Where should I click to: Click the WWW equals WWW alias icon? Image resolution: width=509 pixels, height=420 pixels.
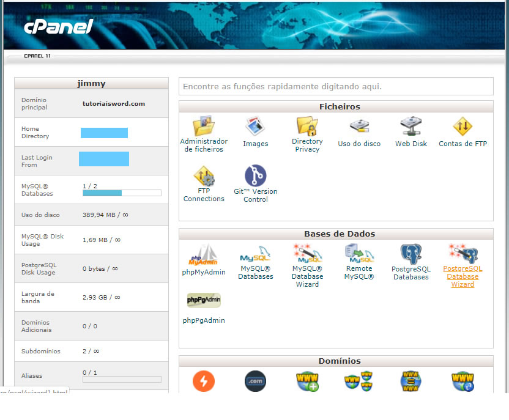pos(411,381)
